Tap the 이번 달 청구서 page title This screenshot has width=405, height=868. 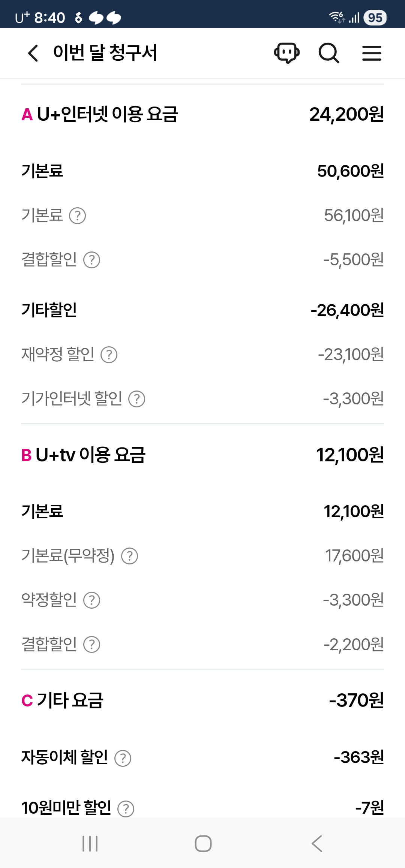(105, 53)
